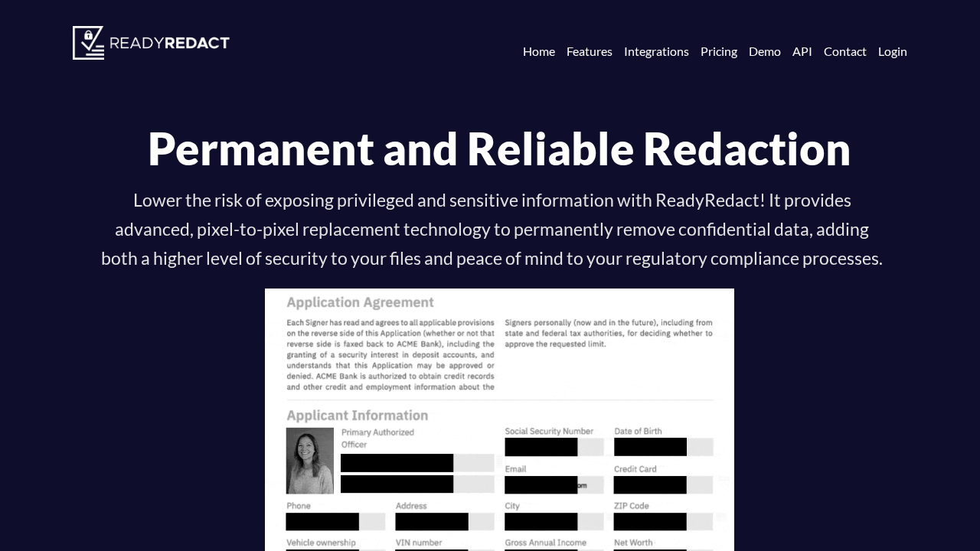Image resolution: width=980 pixels, height=551 pixels.
Task: Click the sample redacted document preview
Action: [499, 421]
